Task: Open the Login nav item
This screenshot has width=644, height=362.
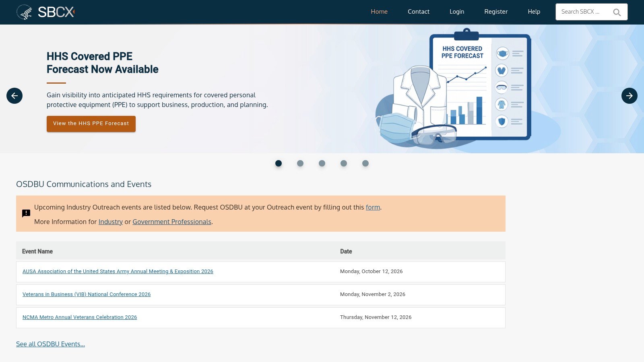Action: [457, 12]
